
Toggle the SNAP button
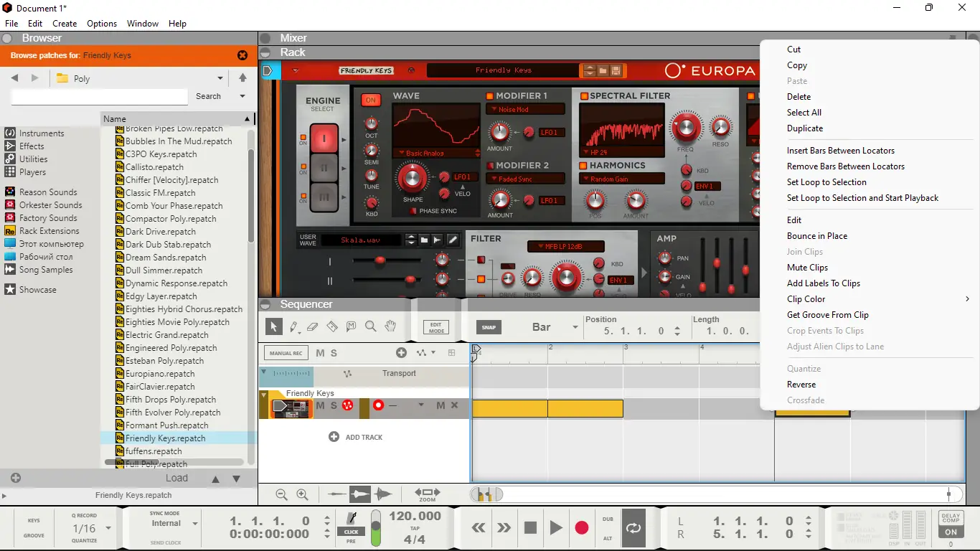pyautogui.click(x=489, y=327)
